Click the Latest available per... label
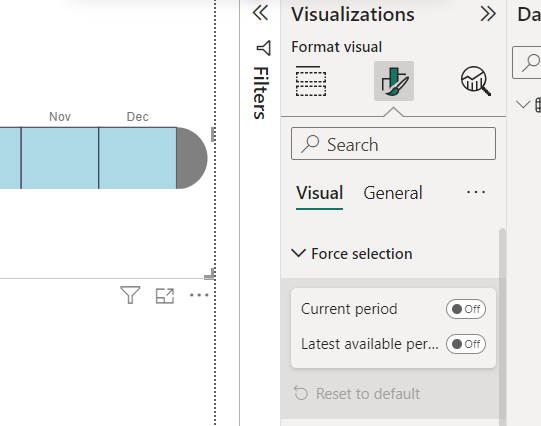Screen dimensions: 541x426 tap(370, 344)
